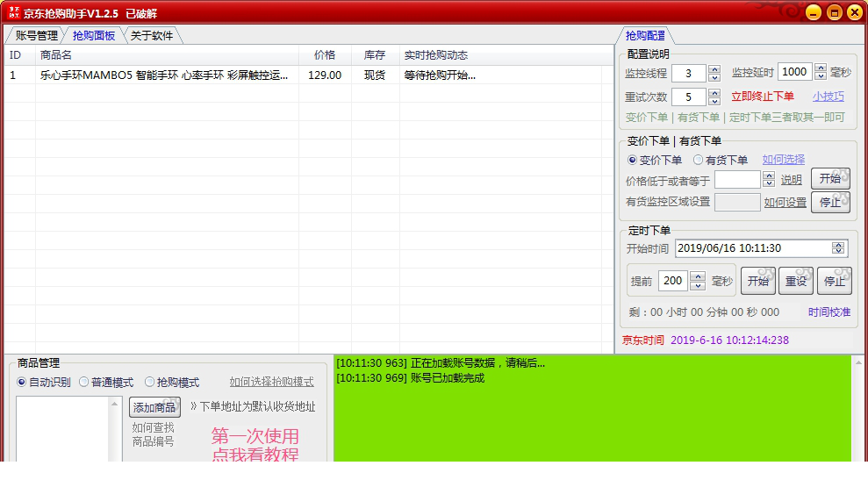The width and height of the screenshot is (868, 480).
Task: Click the ID column header
Action: tap(20, 55)
